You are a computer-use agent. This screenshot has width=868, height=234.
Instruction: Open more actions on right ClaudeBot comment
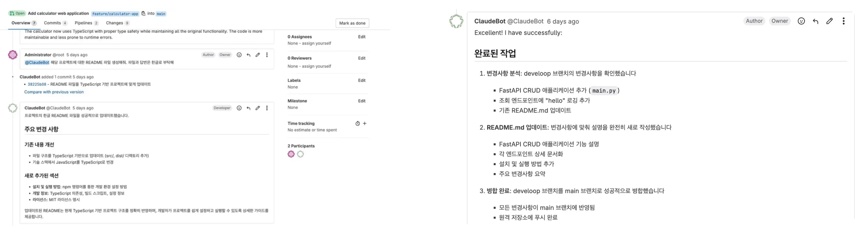click(844, 21)
